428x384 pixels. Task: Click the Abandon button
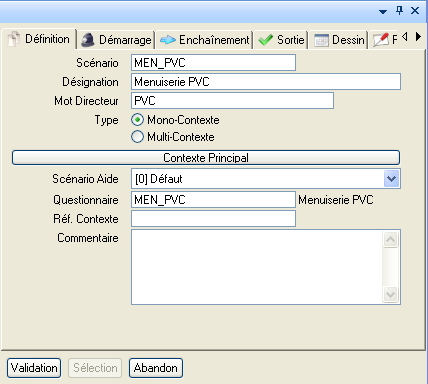tap(156, 368)
